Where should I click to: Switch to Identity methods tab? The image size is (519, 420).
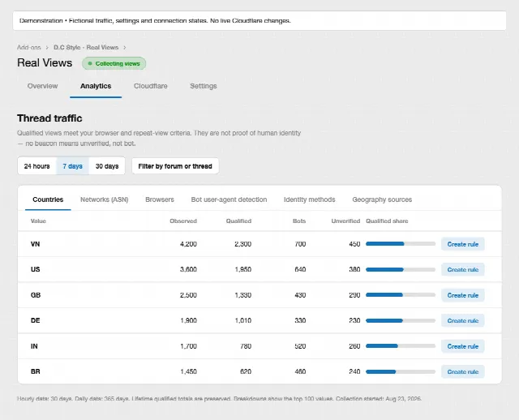pos(310,199)
